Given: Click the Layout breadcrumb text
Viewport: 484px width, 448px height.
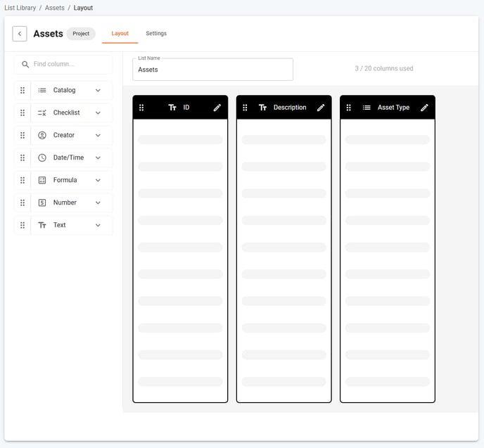Looking at the screenshot, I should (x=83, y=8).
